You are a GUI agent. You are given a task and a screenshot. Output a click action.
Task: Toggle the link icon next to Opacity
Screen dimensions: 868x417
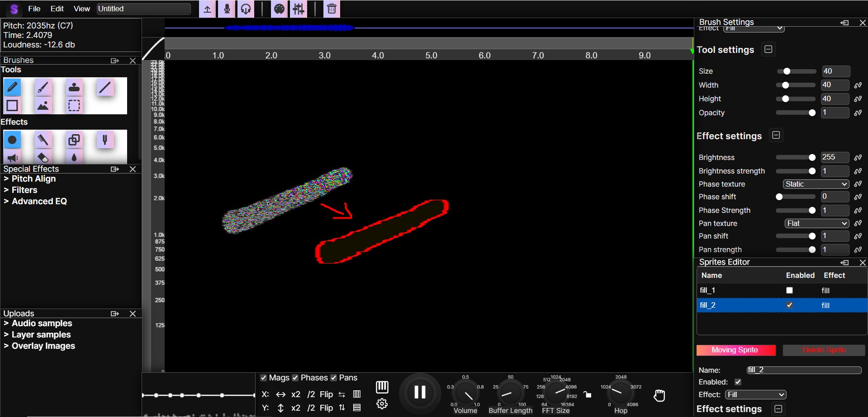pyautogui.click(x=858, y=112)
